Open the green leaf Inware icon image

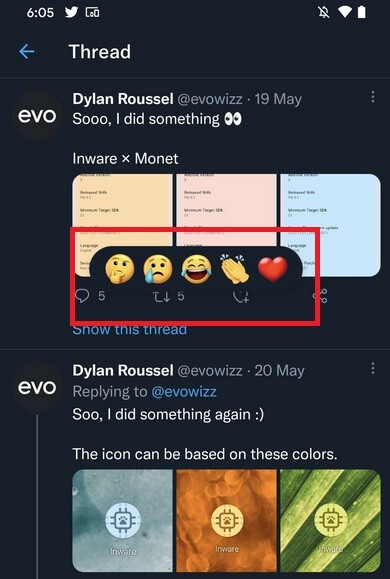pyautogui.click(x=330, y=521)
